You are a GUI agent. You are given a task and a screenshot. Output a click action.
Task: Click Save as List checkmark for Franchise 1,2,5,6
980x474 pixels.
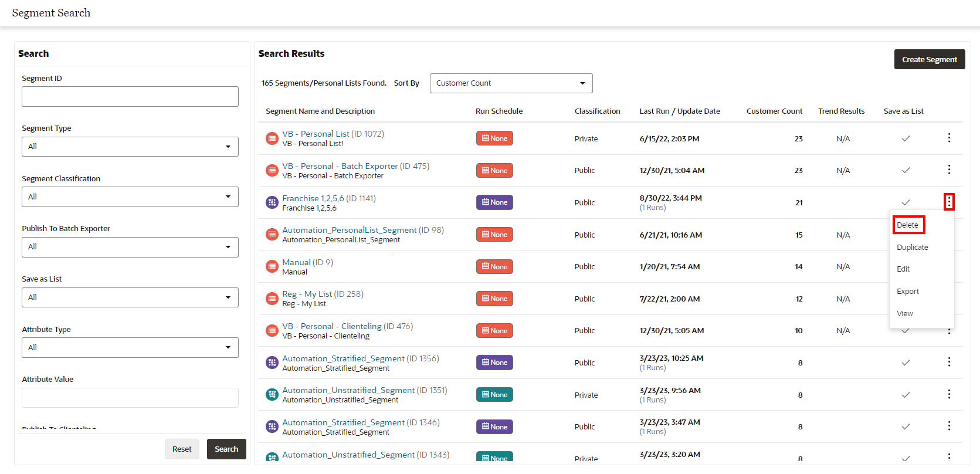[906, 202]
